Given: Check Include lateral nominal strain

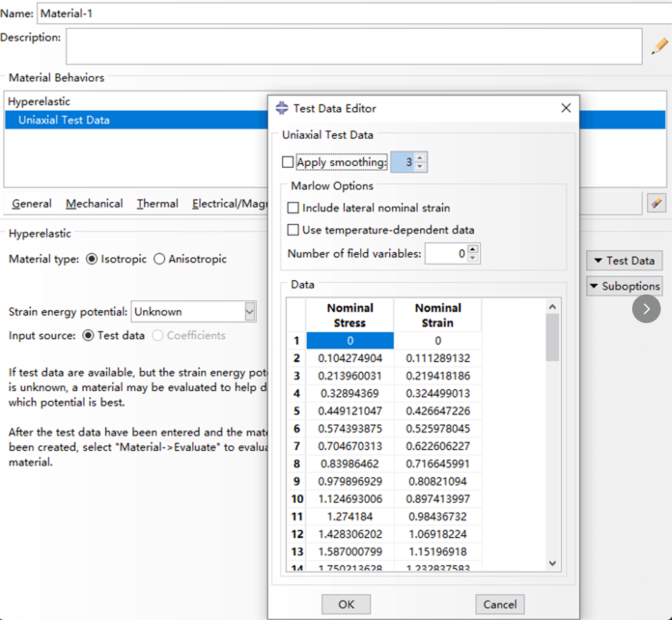Looking at the screenshot, I should [x=293, y=208].
